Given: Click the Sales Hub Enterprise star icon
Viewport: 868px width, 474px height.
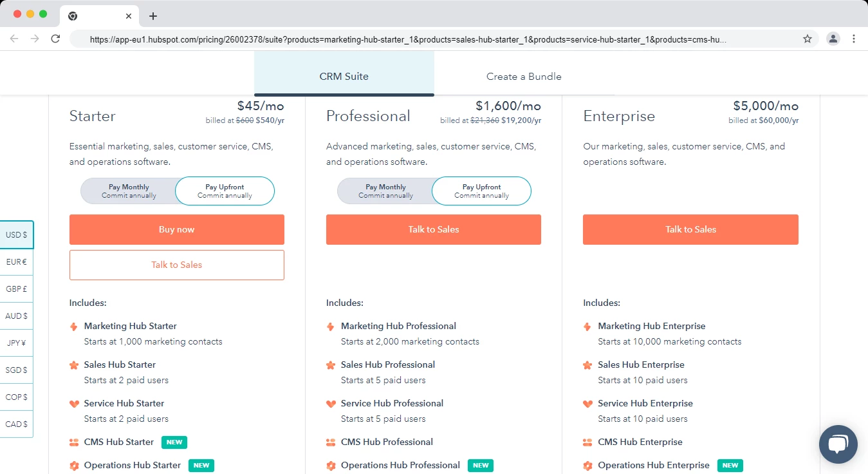Looking at the screenshot, I should click(x=587, y=365).
